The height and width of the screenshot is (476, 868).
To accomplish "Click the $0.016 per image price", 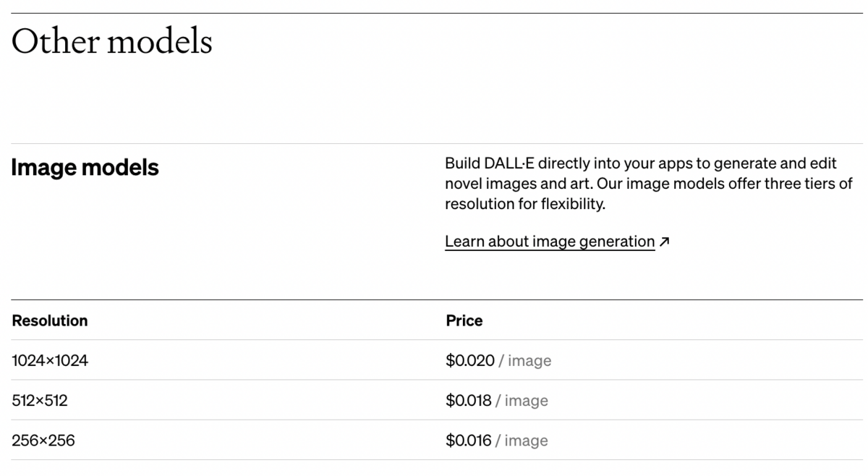I will pyautogui.click(x=497, y=440).
